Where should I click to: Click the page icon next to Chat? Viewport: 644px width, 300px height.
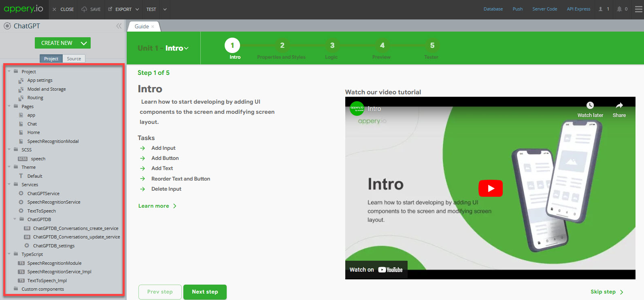click(21, 124)
